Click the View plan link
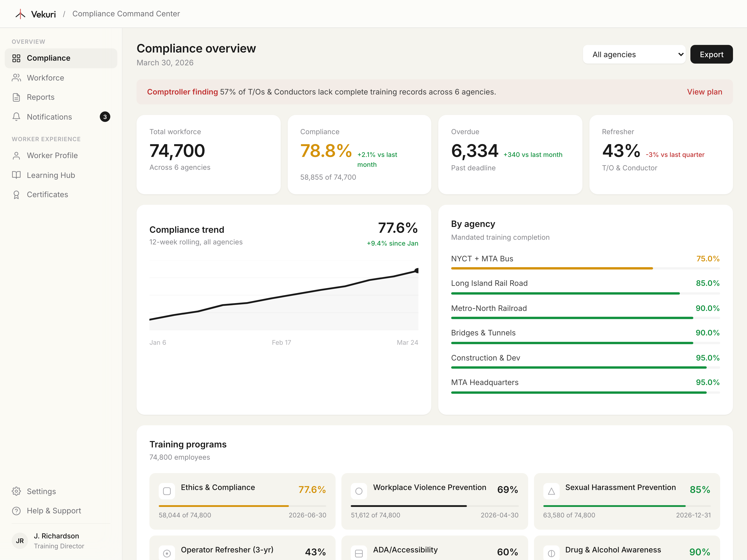 pos(704,92)
